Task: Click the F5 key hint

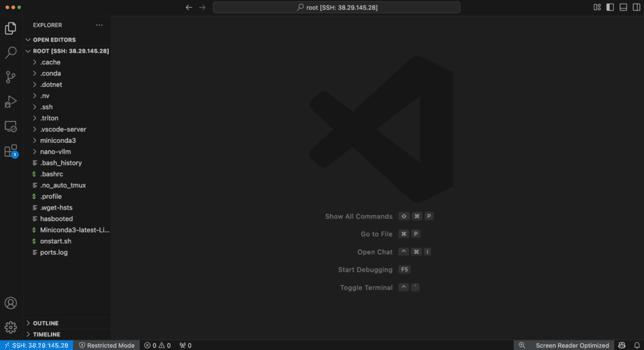Action: click(x=404, y=269)
